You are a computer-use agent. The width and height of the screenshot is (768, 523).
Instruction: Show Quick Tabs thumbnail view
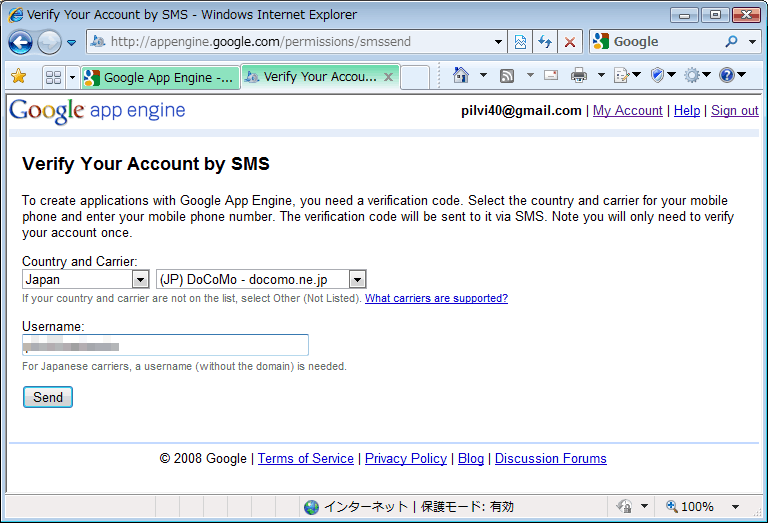[53, 77]
